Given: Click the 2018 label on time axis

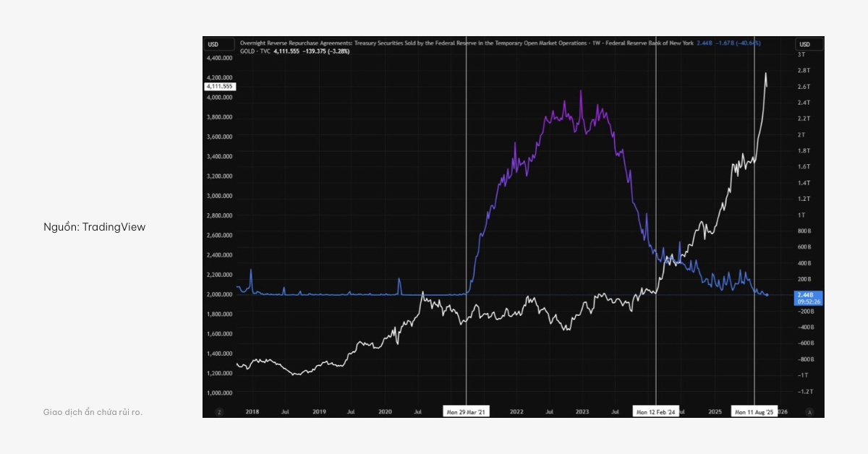Looking at the screenshot, I should point(252,411).
